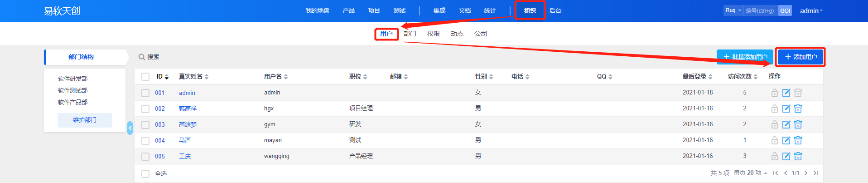Delete user hgx with trash icon

(x=798, y=109)
